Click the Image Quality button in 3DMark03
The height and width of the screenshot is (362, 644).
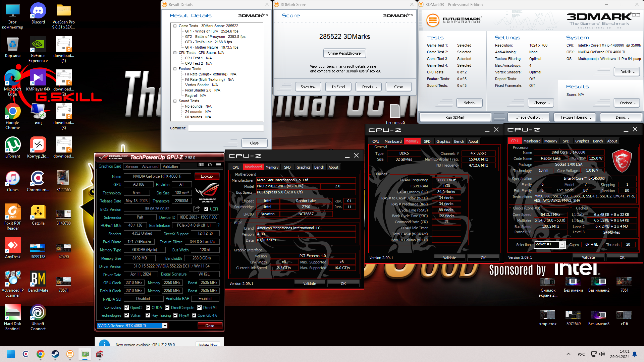529,117
